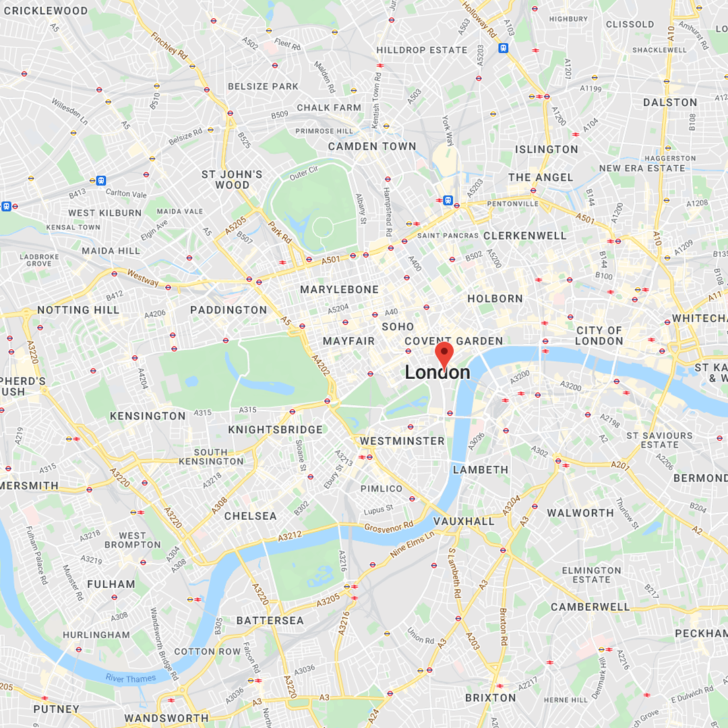Select the blue rail station icon near Highbury
The height and width of the screenshot is (728, 728).
(503, 48)
